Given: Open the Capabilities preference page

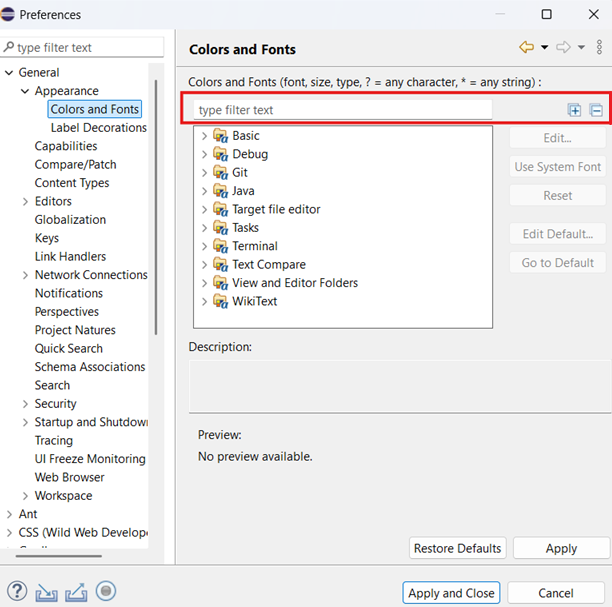Looking at the screenshot, I should [x=66, y=146].
